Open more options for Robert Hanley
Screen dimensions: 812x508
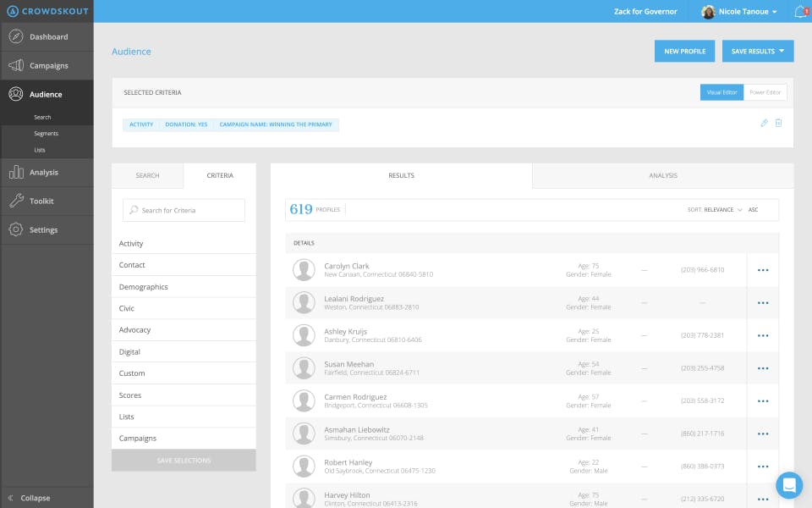click(x=763, y=466)
